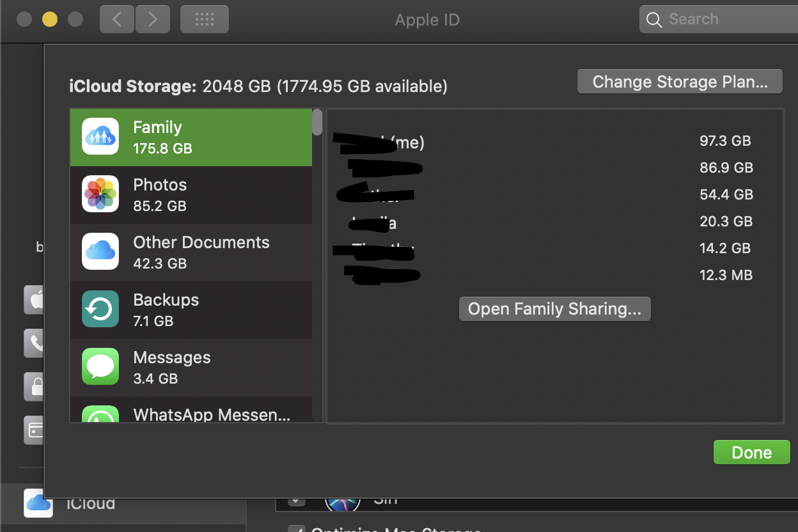798x532 pixels.
Task: Select the 'Other Documents' row label
Action: 201,242
